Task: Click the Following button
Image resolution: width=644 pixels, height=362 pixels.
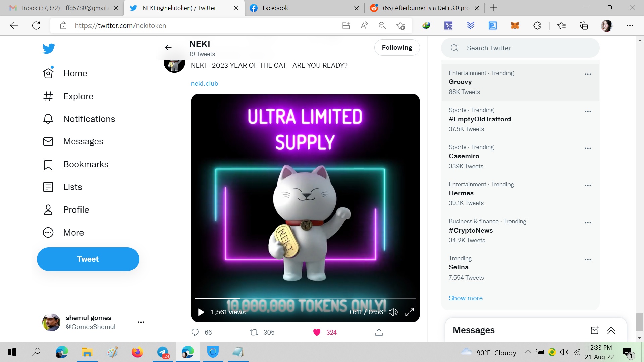Action: (x=397, y=48)
